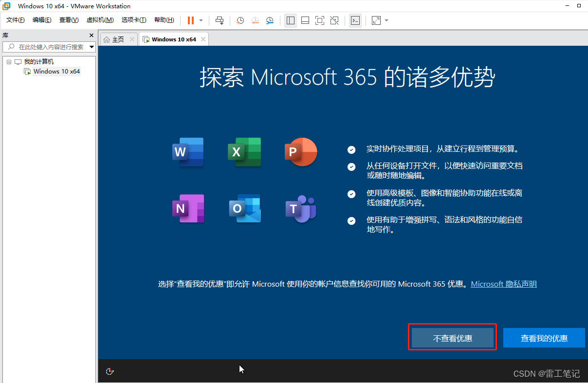Open the 帮助(H) menu

[x=164, y=20]
